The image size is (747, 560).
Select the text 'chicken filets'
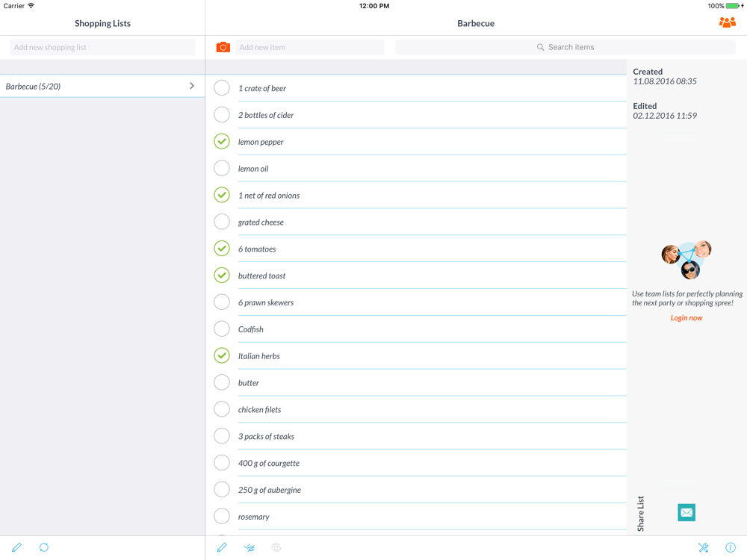point(259,409)
